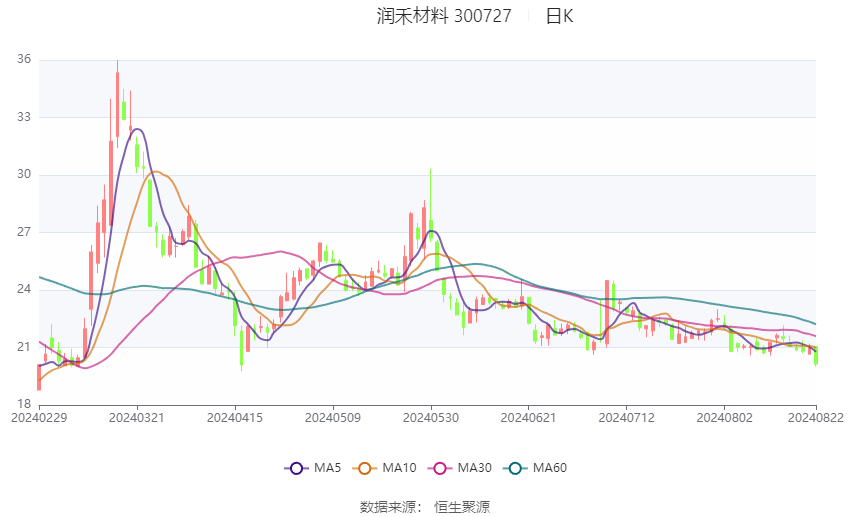Click y-axis value 24

pos(24,289)
